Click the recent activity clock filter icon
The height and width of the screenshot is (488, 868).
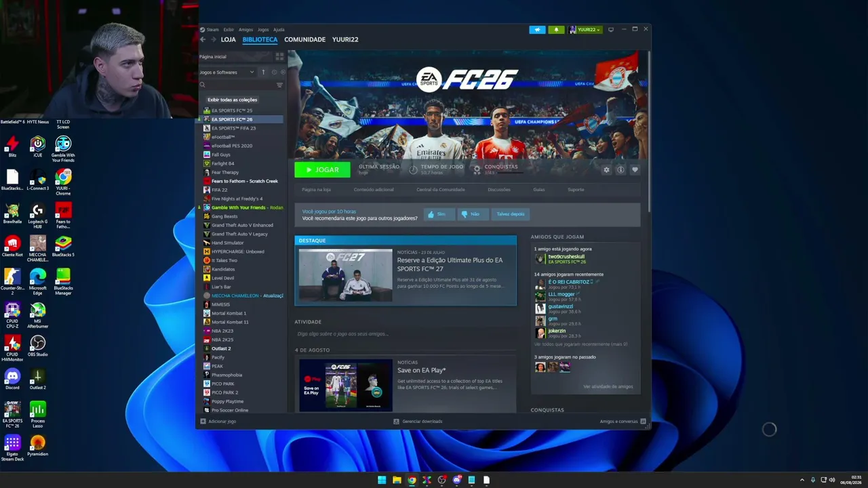click(274, 73)
